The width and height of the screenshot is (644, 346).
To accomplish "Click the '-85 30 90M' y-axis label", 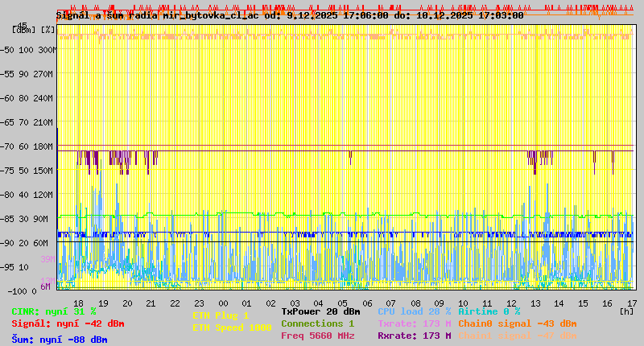I will tap(25, 219).
